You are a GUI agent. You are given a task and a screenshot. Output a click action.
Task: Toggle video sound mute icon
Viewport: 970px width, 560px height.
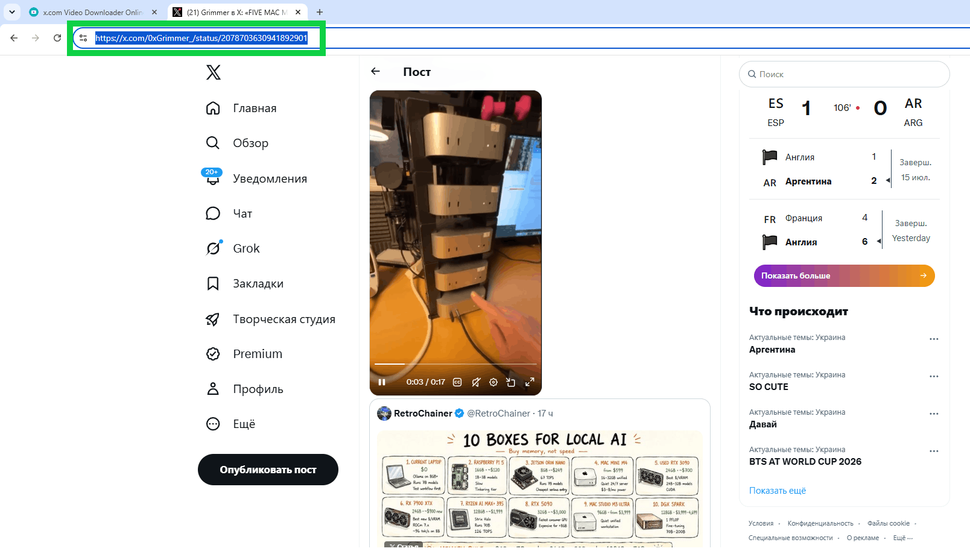pyautogui.click(x=476, y=382)
